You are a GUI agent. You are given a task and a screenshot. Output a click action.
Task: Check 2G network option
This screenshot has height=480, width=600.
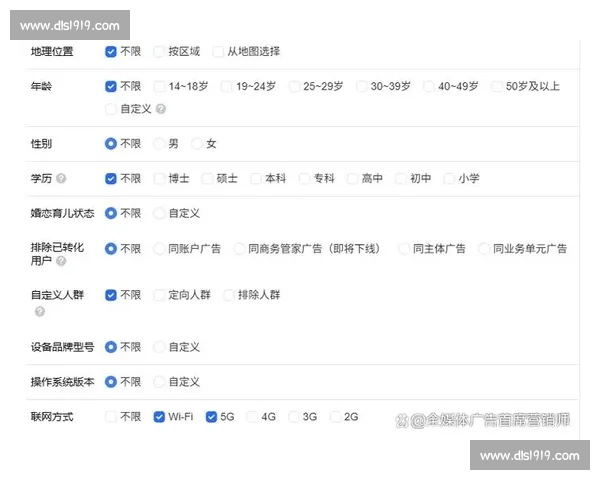335,417
